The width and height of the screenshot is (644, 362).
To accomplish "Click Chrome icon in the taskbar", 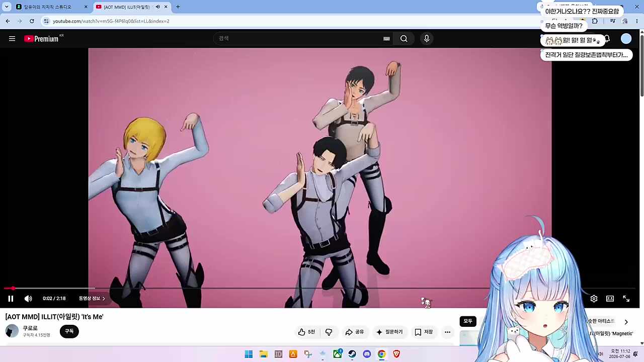I will click(382, 354).
